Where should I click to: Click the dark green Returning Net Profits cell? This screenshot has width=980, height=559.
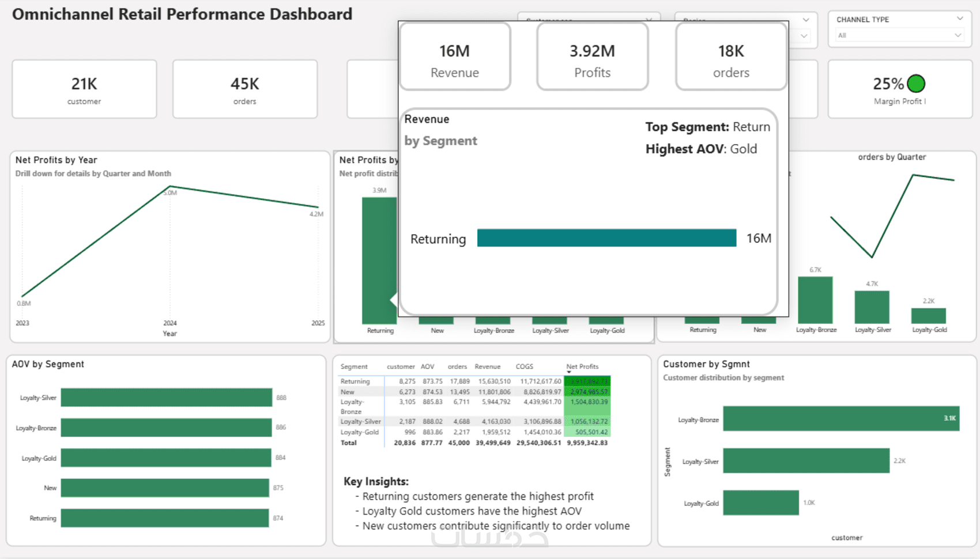587,382
